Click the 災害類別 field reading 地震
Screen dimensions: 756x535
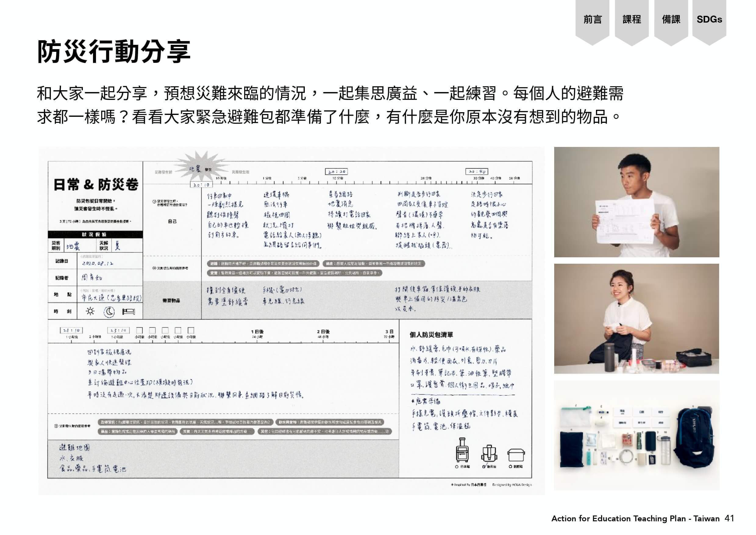pos(80,246)
